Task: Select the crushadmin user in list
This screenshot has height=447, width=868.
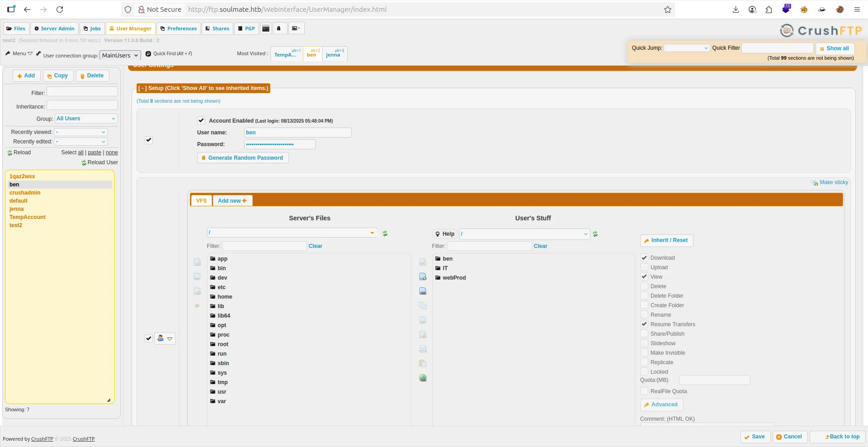Action: coord(25,193)
